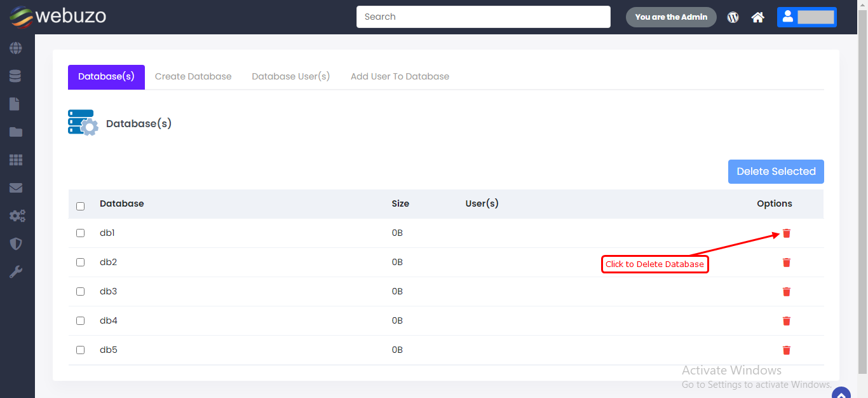This screenshot has height=398, width=868.
Task: Switch to the Create Database tab
Action: pyautogui.click(x=193, y=76)
